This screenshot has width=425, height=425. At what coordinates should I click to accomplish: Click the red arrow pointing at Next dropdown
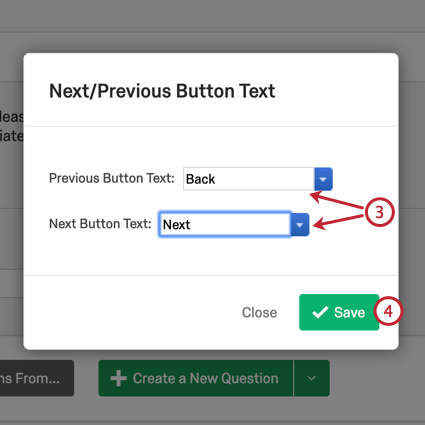[x=338, y=222]
